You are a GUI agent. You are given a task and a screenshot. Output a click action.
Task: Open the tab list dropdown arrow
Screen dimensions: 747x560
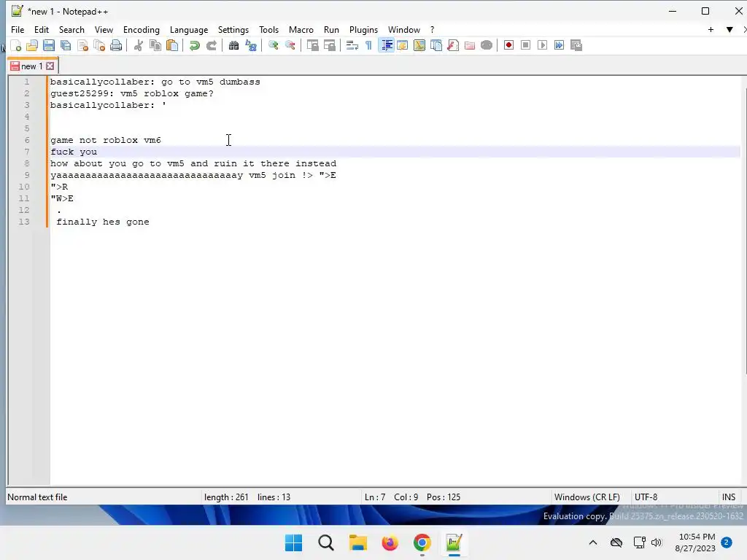coord(729,29)
